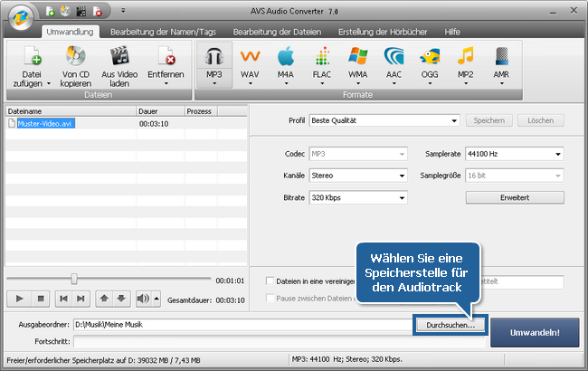The width and height of the screenshot is (588, 371).
Task: Click the 'Umwandeln!' button
Action: [x=536, y=332]
